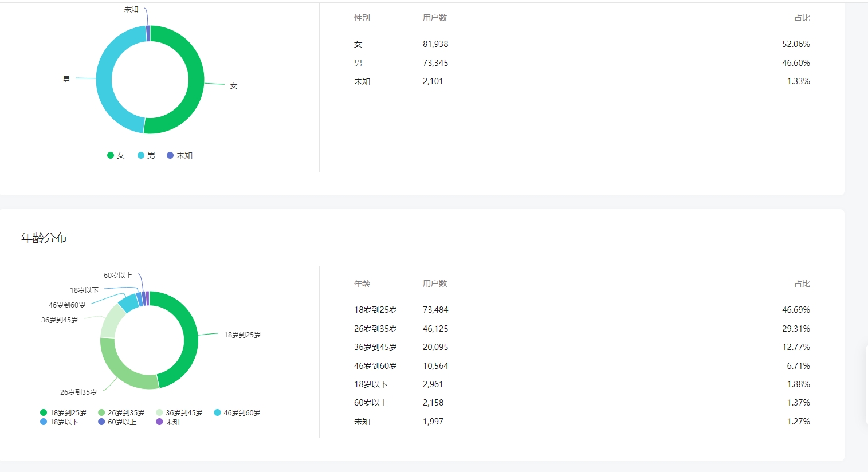Click the user count 20,095
Image resolution: width=868 pixels, height=472 pixels.
click(435, 347)
